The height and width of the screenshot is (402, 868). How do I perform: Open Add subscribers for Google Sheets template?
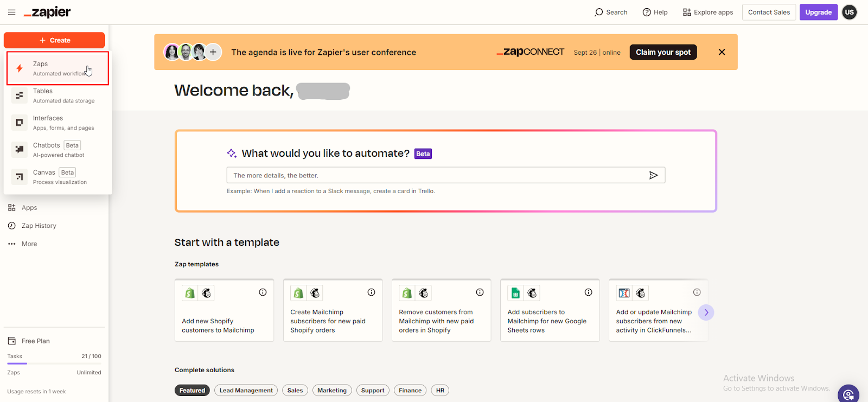click(x=550, y=310)
